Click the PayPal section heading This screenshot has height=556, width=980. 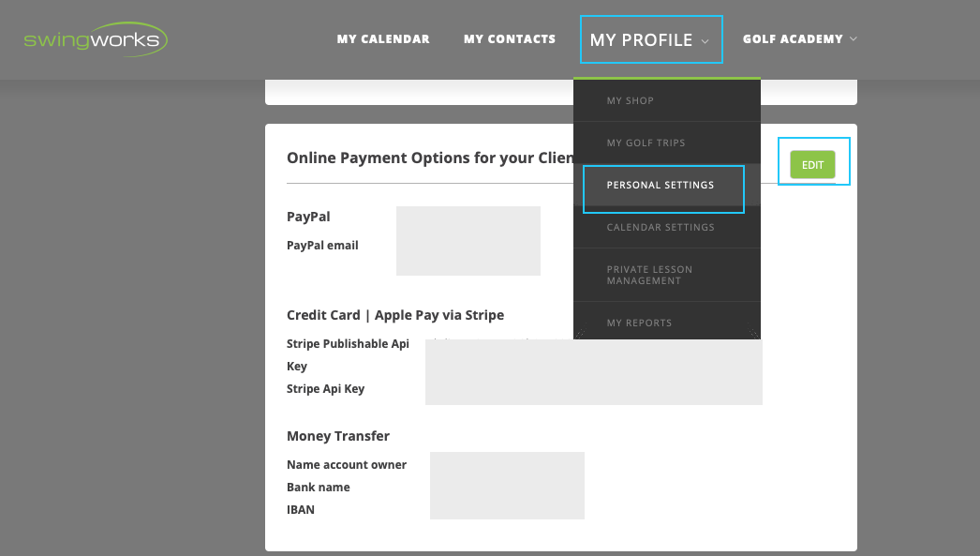(x=308, y=217)
